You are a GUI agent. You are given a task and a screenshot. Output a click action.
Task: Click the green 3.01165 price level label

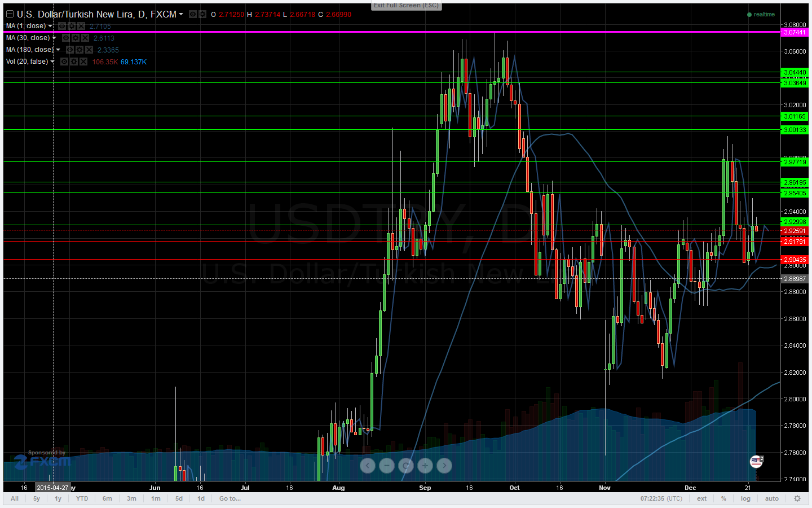point(795,116)
